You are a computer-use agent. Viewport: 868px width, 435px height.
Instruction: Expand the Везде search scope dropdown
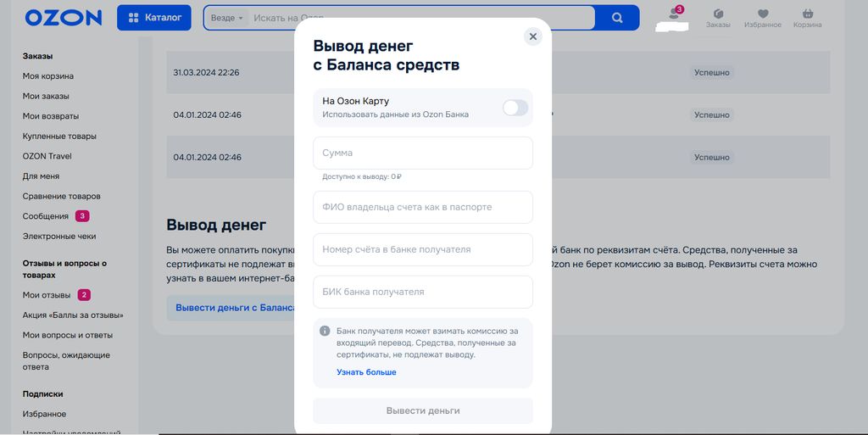227,18
